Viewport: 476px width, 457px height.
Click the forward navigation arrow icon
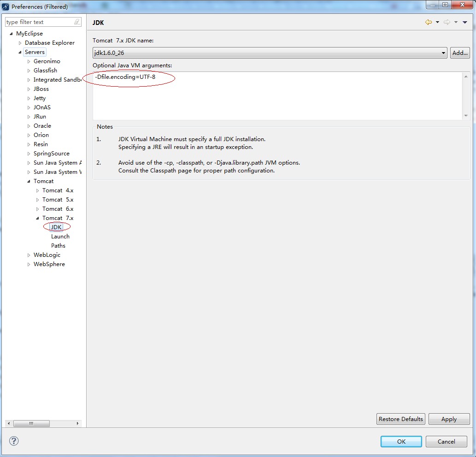pos(447,22)
